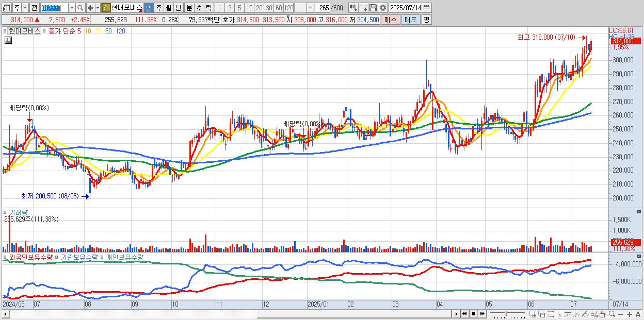Play chart replay with play button
This screenshot has height=320, width=644.
click(456, 314)
